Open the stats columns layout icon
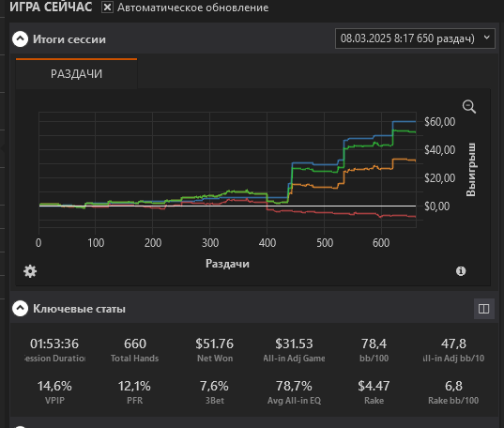 click(x=483, y=309)
